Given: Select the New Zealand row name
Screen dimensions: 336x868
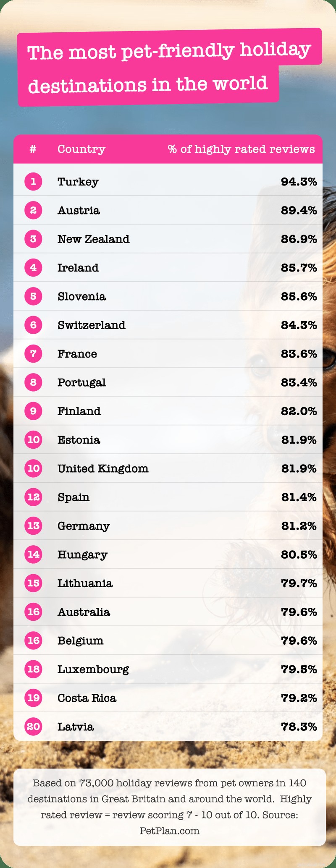Looking at the screenshot, I should pos(94,239).
